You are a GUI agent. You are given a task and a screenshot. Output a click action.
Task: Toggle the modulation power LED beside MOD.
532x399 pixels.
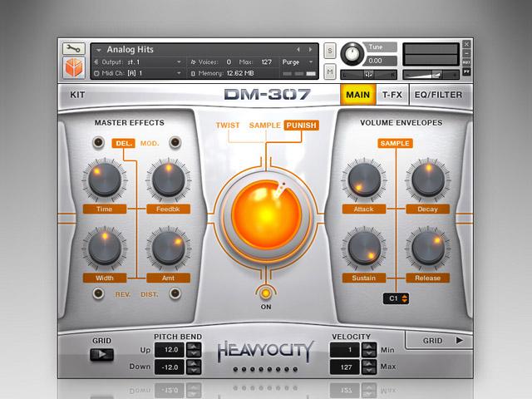[x=175, y=142]
